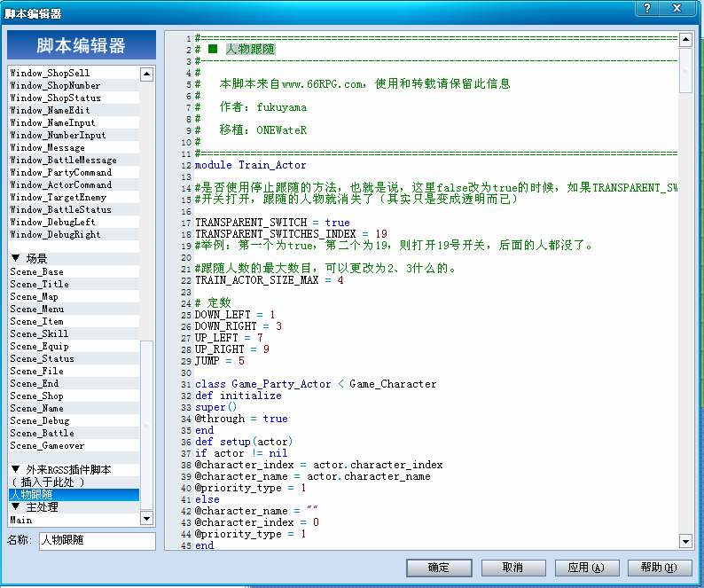Open Scene_Skill script
The height and width of the screenshot is (588, 704).
(74, 333)
